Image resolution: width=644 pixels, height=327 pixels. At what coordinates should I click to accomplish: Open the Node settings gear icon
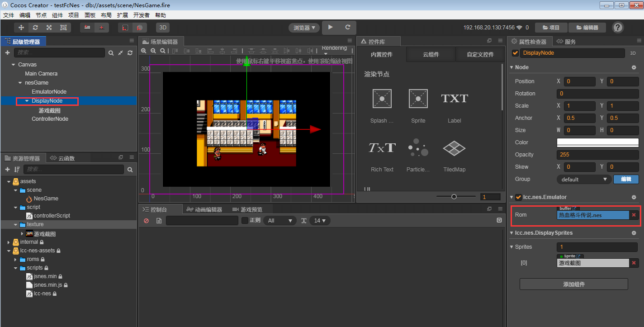[x=634, y=67]
